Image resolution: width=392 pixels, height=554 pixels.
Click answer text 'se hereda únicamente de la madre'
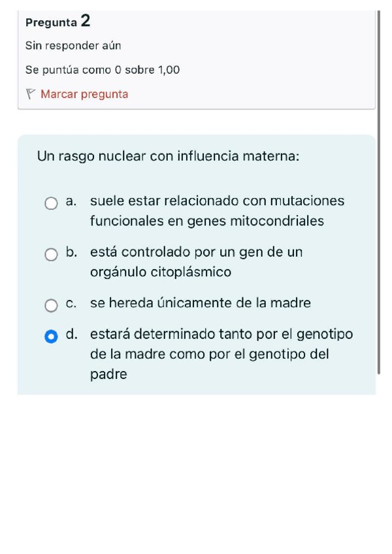(x=201, y=303)
